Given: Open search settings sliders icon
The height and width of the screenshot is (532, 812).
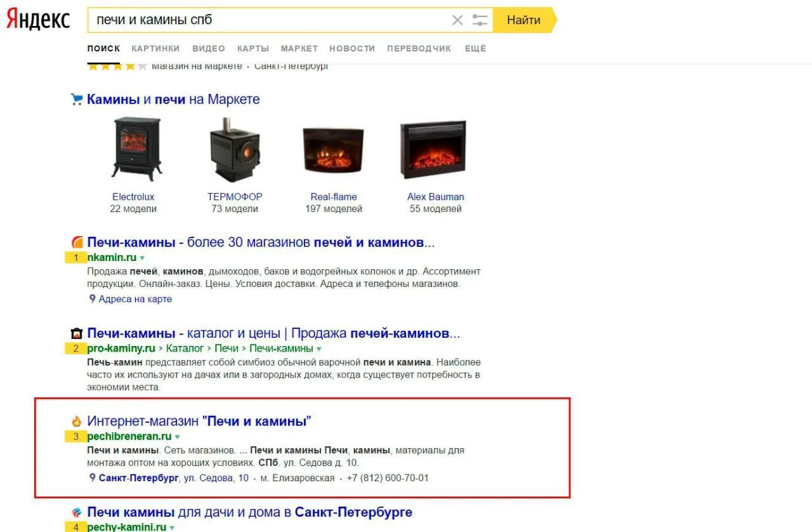Looking at the screenshot, I should [481, 20].
